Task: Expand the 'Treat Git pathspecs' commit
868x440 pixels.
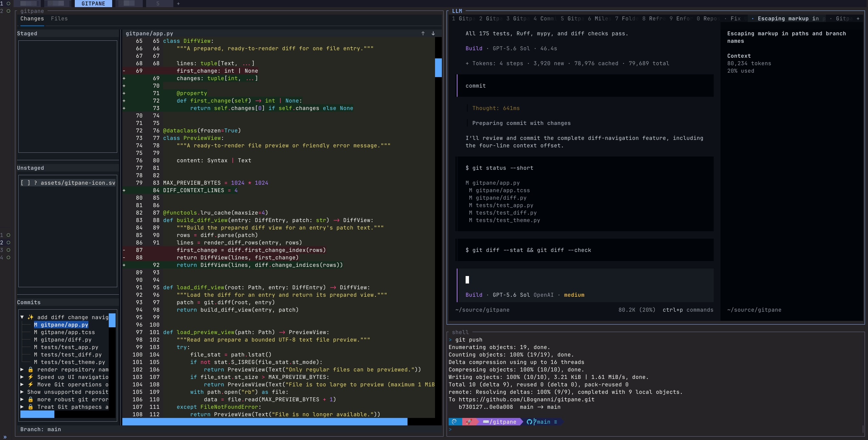Action: [22, 407]
